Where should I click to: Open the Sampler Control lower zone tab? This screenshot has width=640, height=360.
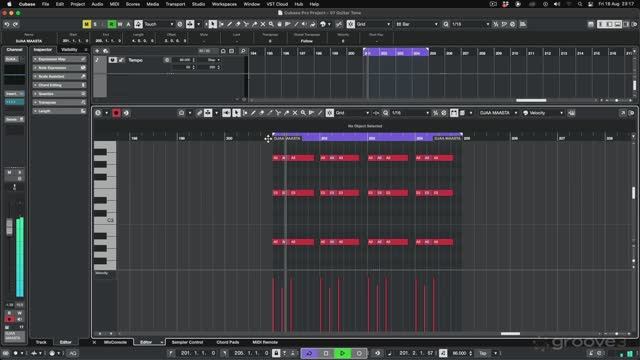[x=187, y=342]
